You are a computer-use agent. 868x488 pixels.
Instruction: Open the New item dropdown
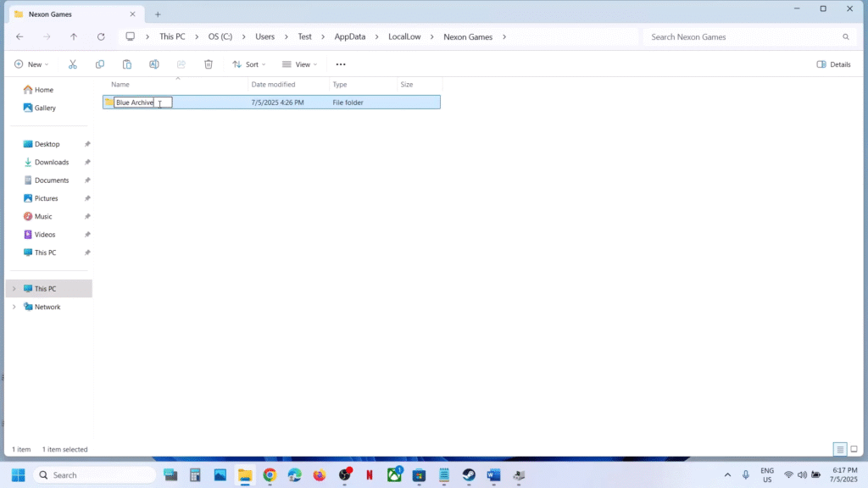[x=31, y=64]
